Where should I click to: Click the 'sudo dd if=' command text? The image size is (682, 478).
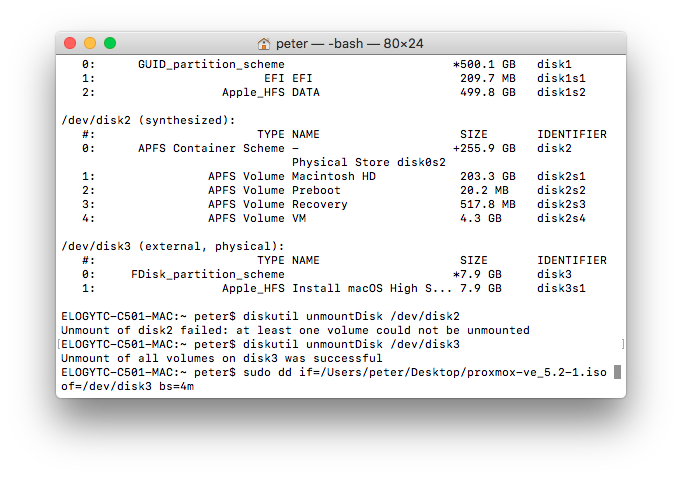pyautogui.click(x=281, y=372)
